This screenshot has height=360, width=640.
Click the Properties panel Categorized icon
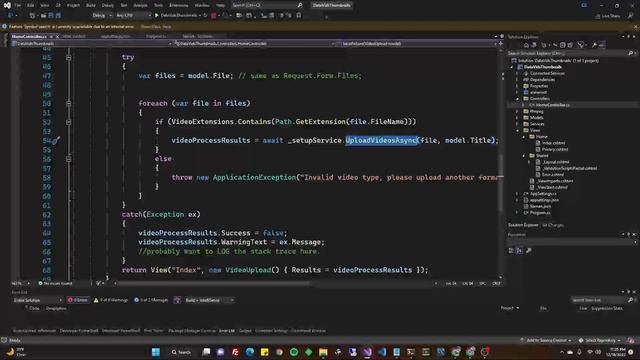511,251
